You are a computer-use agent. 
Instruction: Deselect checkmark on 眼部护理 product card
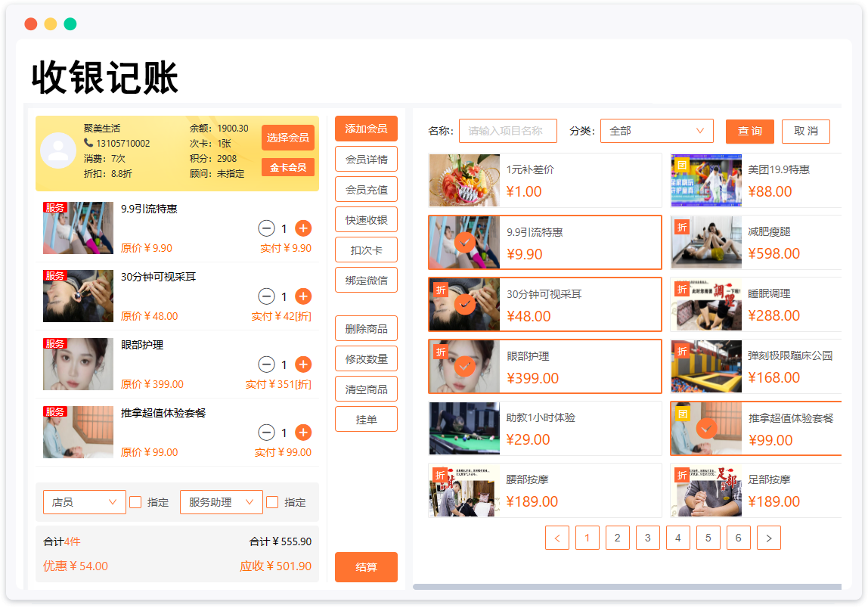[x=465, y=367]
